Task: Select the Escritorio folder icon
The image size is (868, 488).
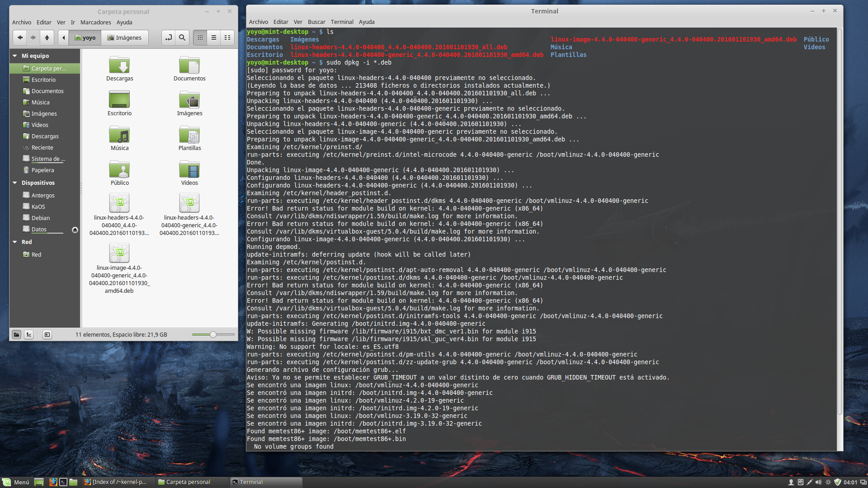Action: 119,100
